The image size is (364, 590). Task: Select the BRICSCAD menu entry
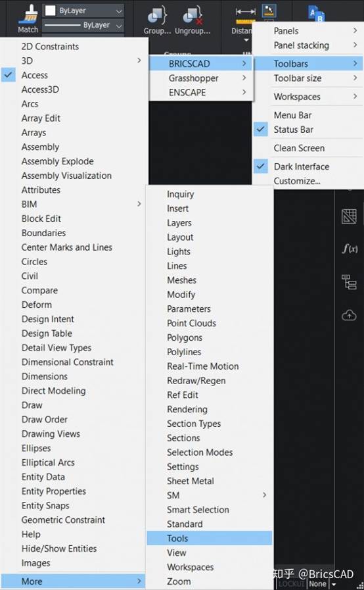coord(200,64)
